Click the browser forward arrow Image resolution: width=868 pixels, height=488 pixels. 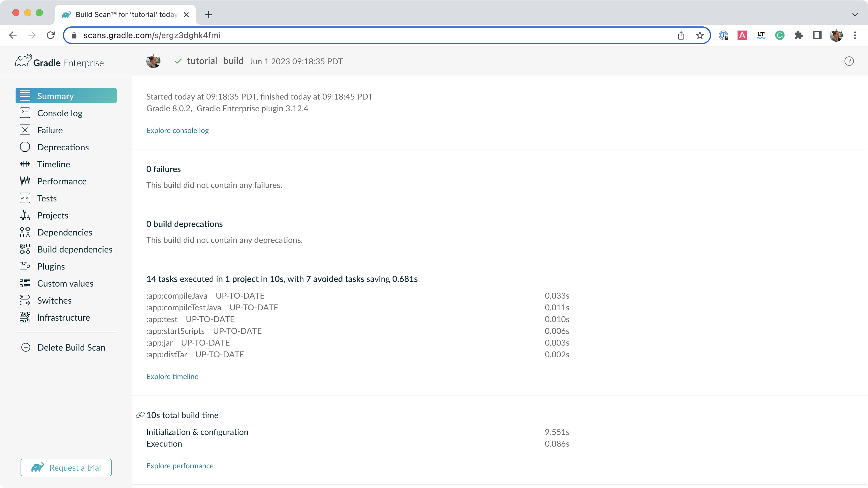point(32,35)
